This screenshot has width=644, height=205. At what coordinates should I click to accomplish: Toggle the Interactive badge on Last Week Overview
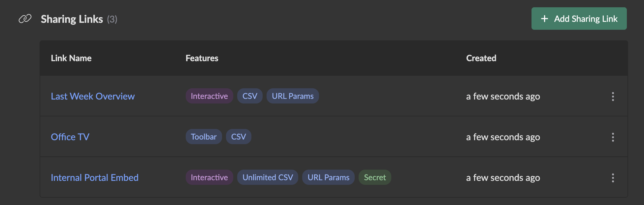point(209,96)
